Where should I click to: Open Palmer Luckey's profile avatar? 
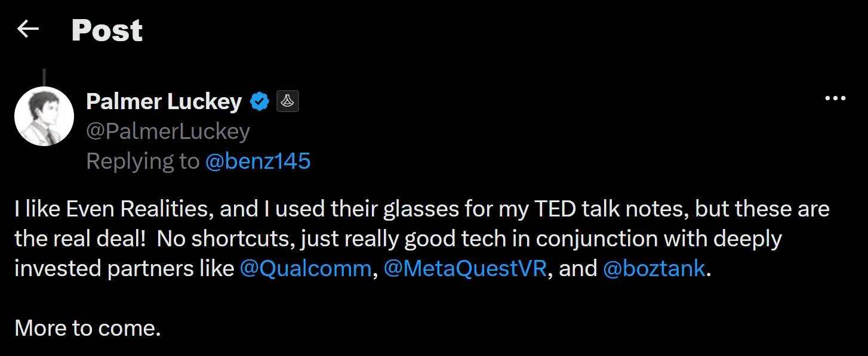[x=44, y=116]
